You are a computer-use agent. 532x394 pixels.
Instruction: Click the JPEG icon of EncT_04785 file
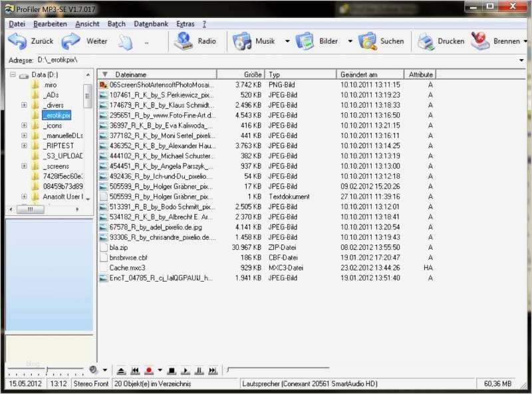(x=103, y=278)
